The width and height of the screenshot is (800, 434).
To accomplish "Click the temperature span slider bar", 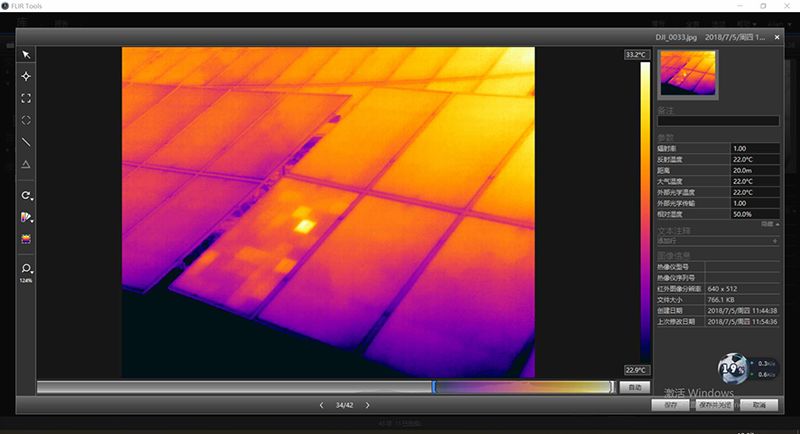I will [522, 386].
